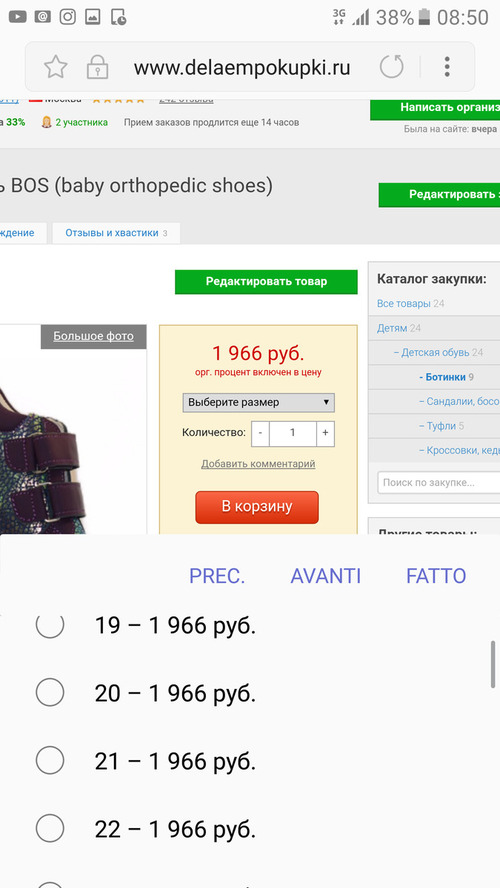This screenshot has height=888, width=500.
Task: Click the В корзину button
Action: pos(257,507)
